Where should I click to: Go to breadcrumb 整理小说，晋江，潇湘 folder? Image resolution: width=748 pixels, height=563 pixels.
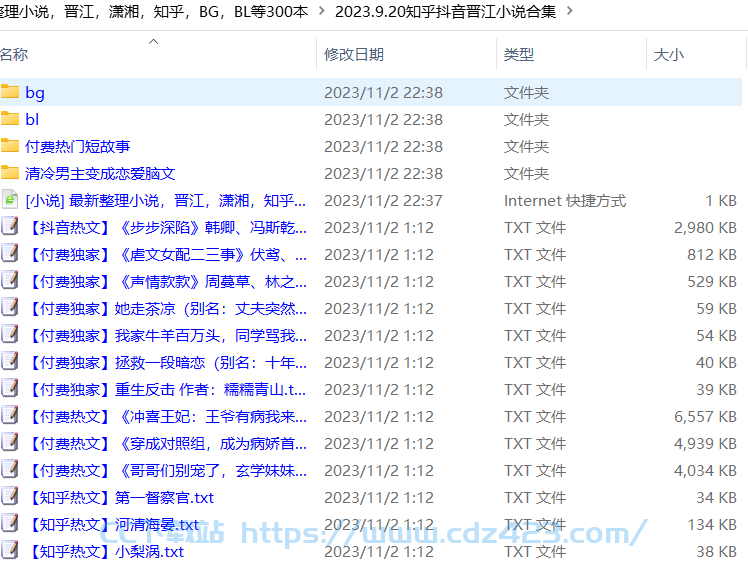tap(154, 11)
